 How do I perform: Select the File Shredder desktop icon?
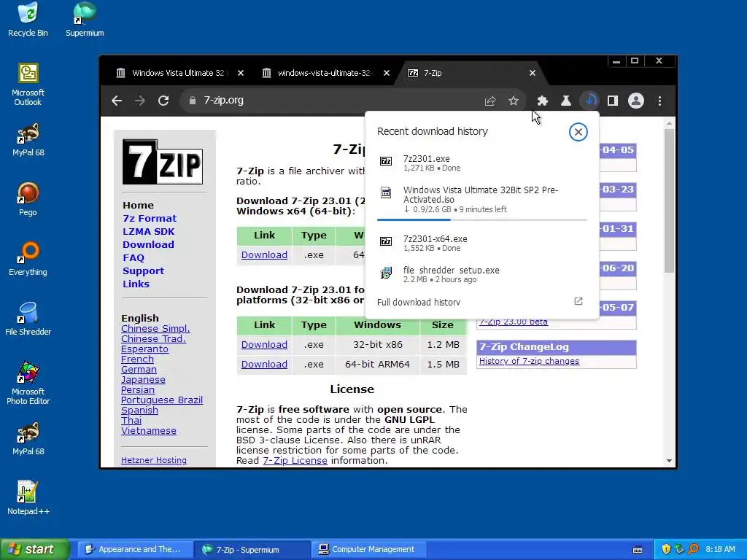point(28,319)
